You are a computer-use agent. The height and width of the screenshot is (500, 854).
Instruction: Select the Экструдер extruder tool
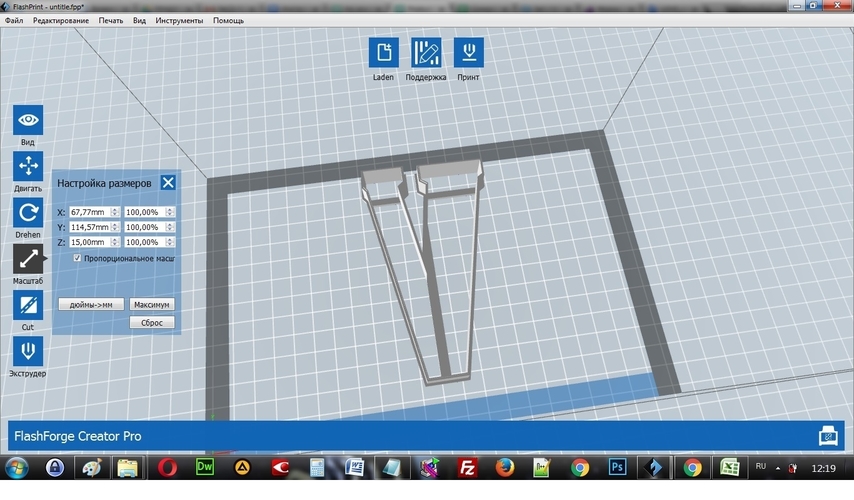click(28, 351)
